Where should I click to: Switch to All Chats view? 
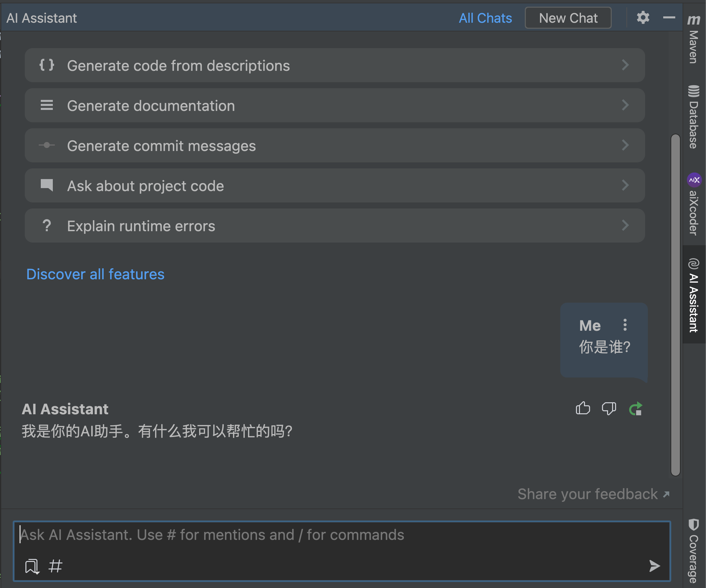tap(485, 18)
